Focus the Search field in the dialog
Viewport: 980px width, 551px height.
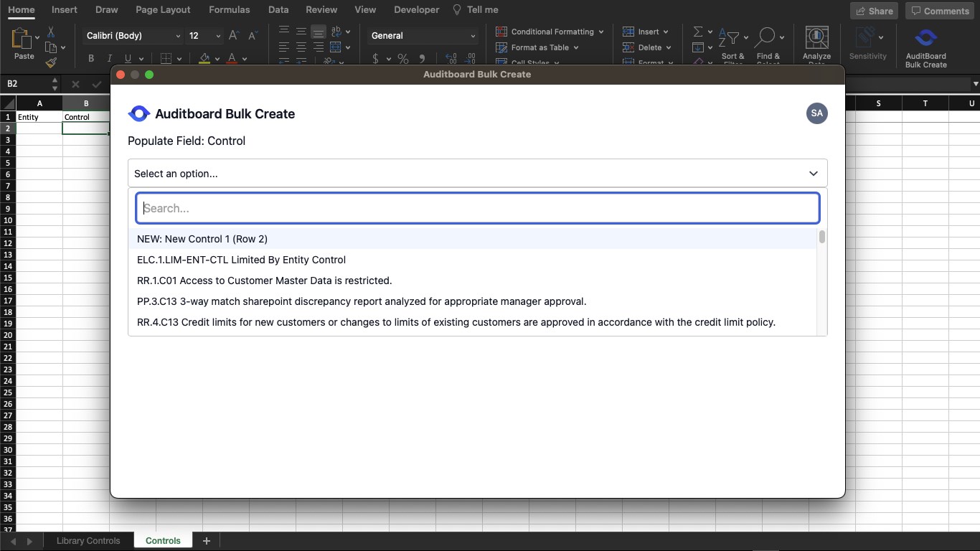coord(478,208)
